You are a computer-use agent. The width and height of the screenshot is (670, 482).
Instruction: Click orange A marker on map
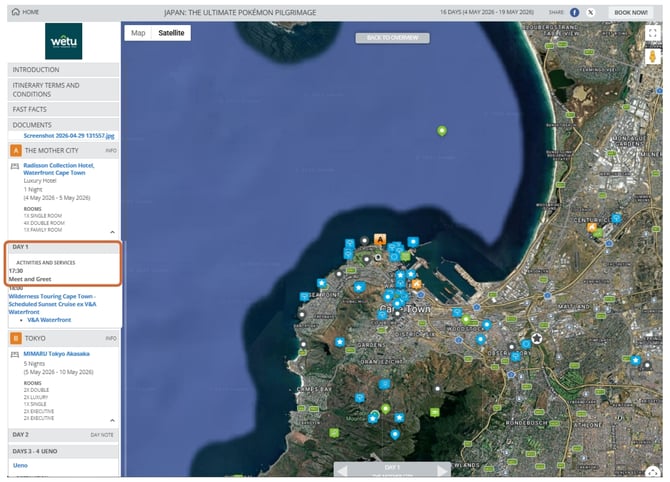[x=380, y=239]
